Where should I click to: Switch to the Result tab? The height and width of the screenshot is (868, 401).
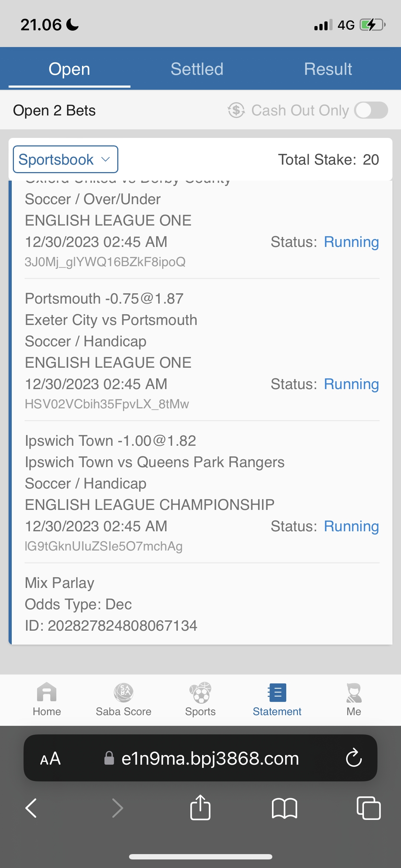coord(328,69)
